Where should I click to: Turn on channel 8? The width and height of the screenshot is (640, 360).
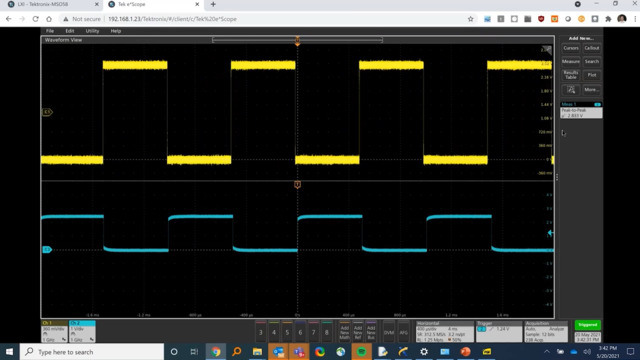pos(327,332)
